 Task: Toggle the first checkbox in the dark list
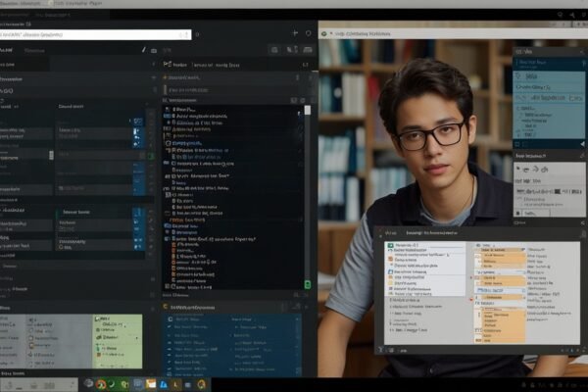click(168, 110)
